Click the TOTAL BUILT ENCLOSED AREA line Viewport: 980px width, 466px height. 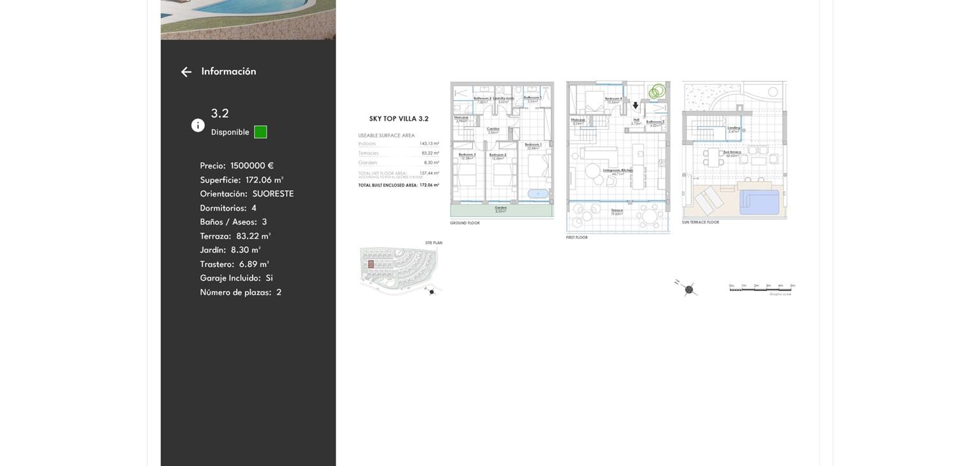tap(399, 185)
